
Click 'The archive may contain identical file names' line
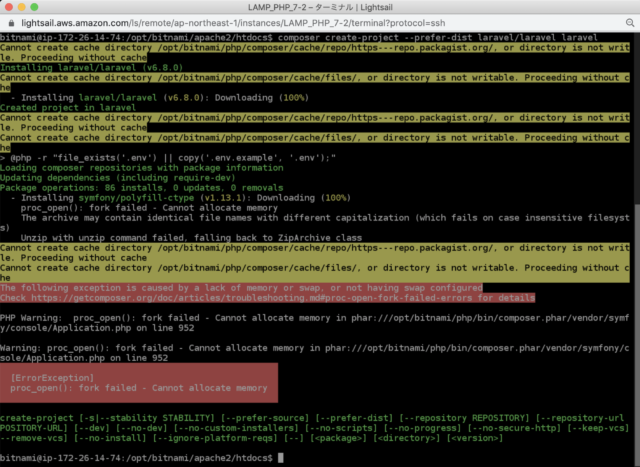tap(314, 223)
